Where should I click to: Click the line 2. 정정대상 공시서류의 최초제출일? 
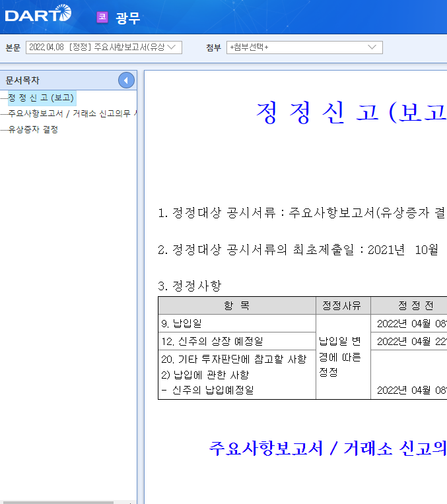click(298, 250)
